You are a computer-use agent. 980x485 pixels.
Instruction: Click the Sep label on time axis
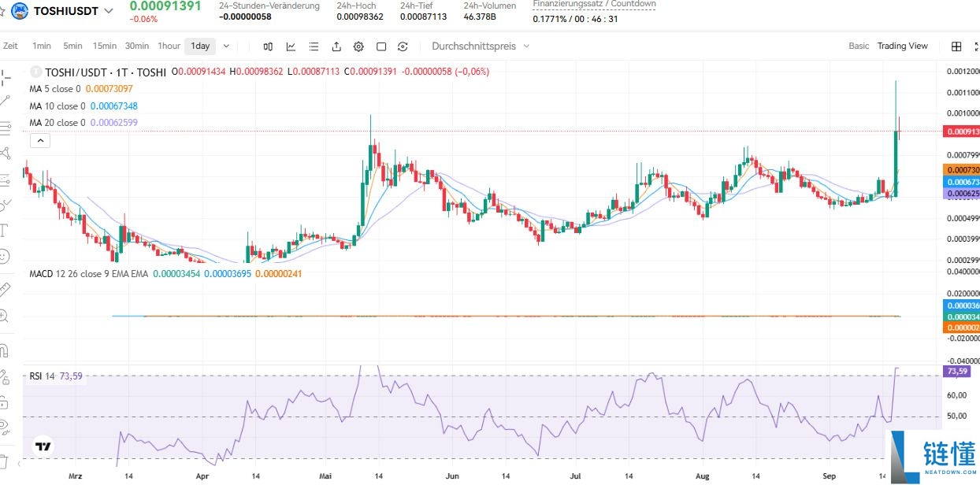(x=829, y=476)
